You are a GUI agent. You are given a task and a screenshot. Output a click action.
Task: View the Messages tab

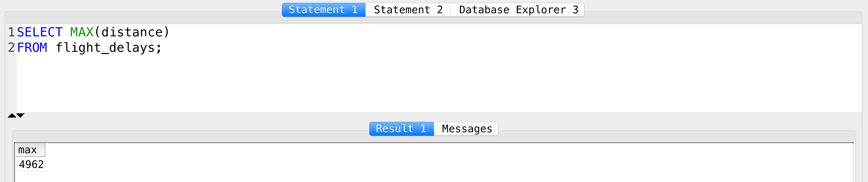(x=466, y=129)
